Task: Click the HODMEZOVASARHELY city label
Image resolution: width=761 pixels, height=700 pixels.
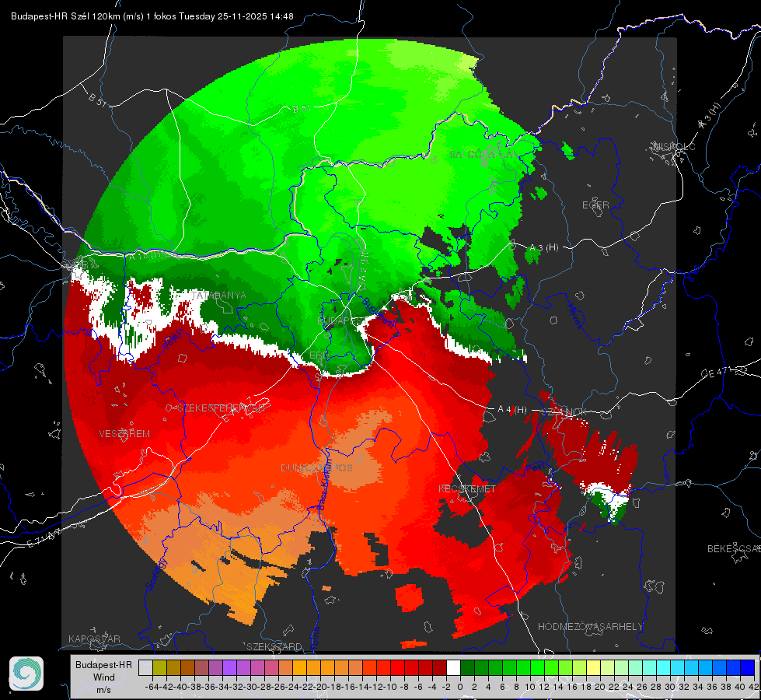Action: tap(590, 627)
